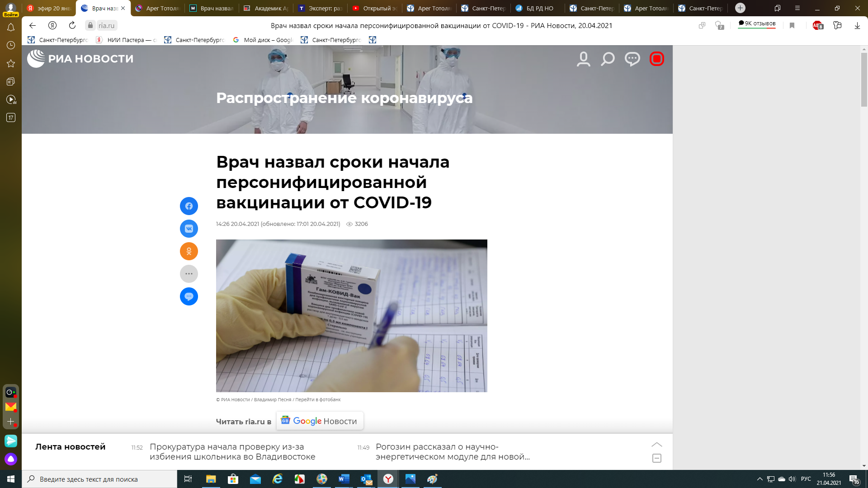
Task: Click the Windows taskbar search field
Action: (99, 479)
